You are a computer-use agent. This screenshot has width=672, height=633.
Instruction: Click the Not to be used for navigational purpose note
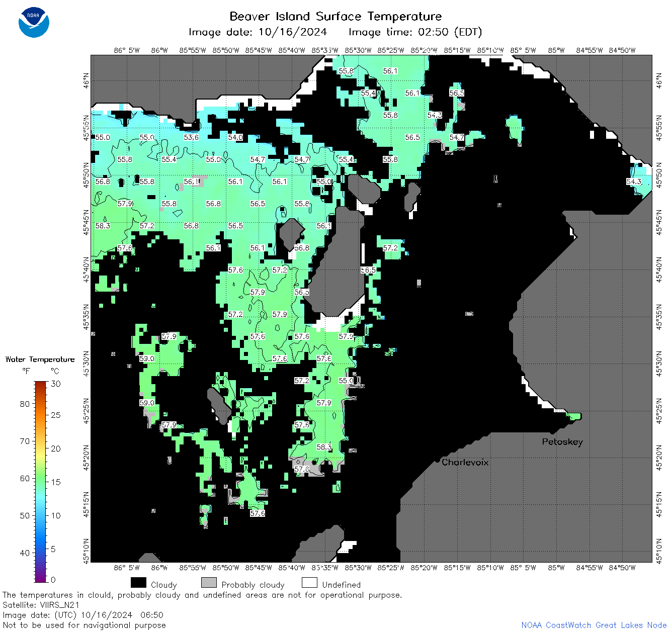[x=84, y=625]
